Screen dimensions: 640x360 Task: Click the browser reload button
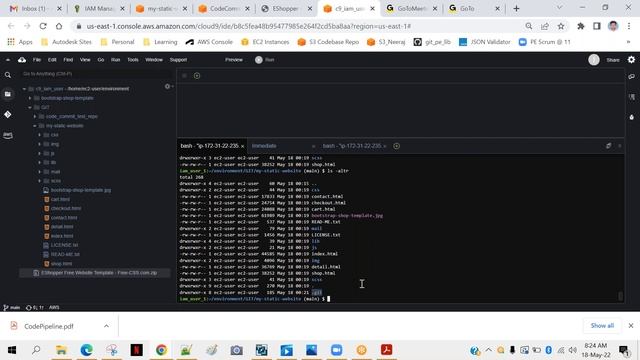(x=43, y=26)
